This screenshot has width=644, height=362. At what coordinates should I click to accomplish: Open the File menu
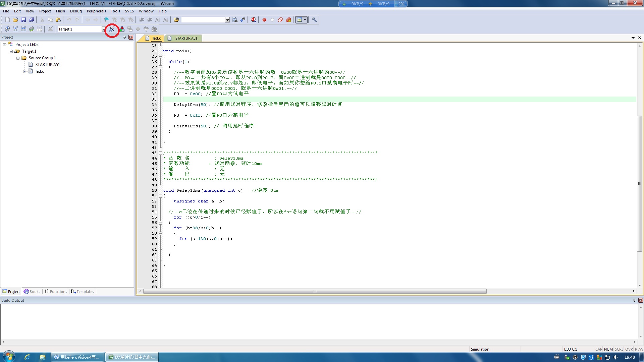click(6, 11)
